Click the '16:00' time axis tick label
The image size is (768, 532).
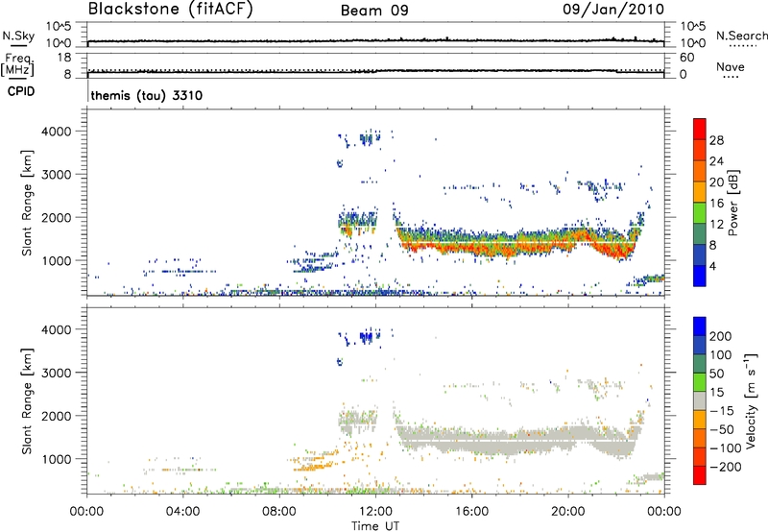point(471,512)
